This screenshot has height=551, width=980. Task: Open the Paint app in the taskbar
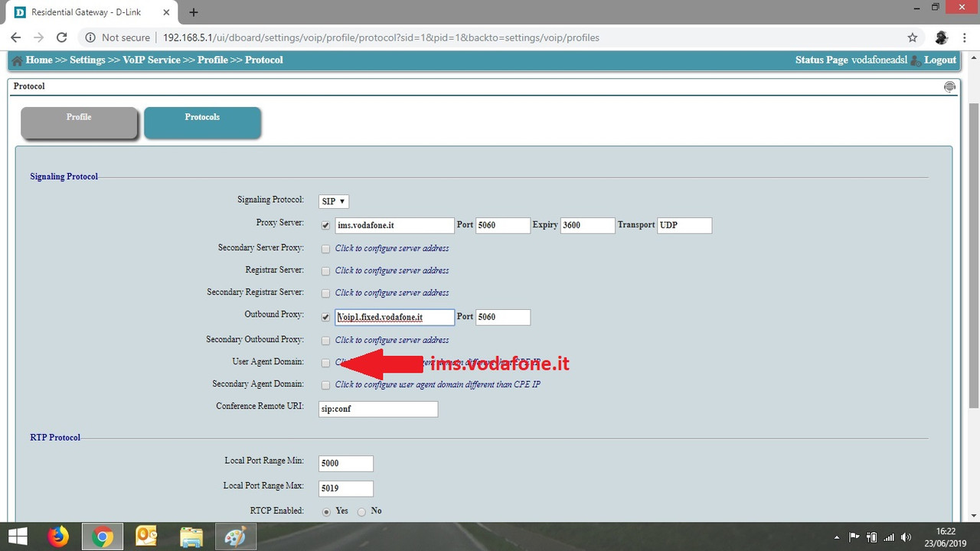coord(235,537)
